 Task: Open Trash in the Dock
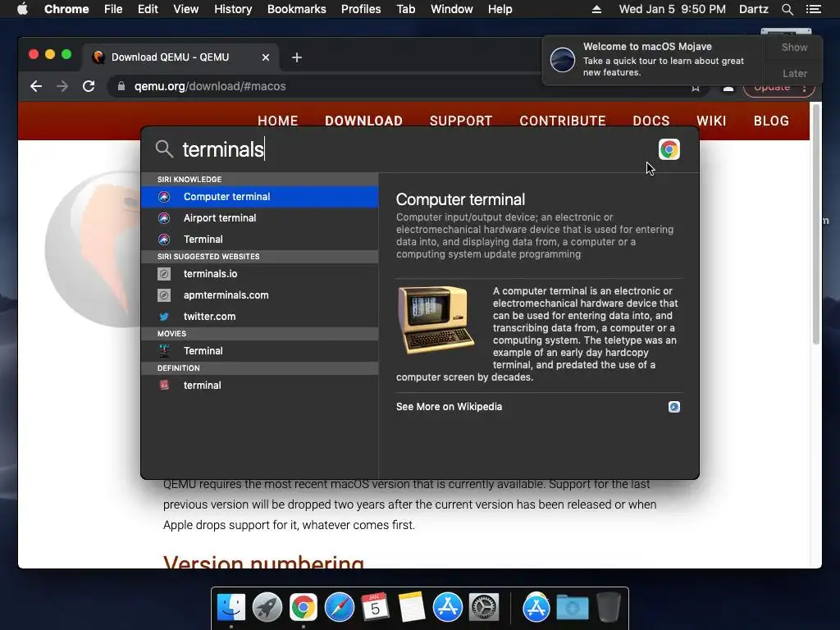coord(609,608)
